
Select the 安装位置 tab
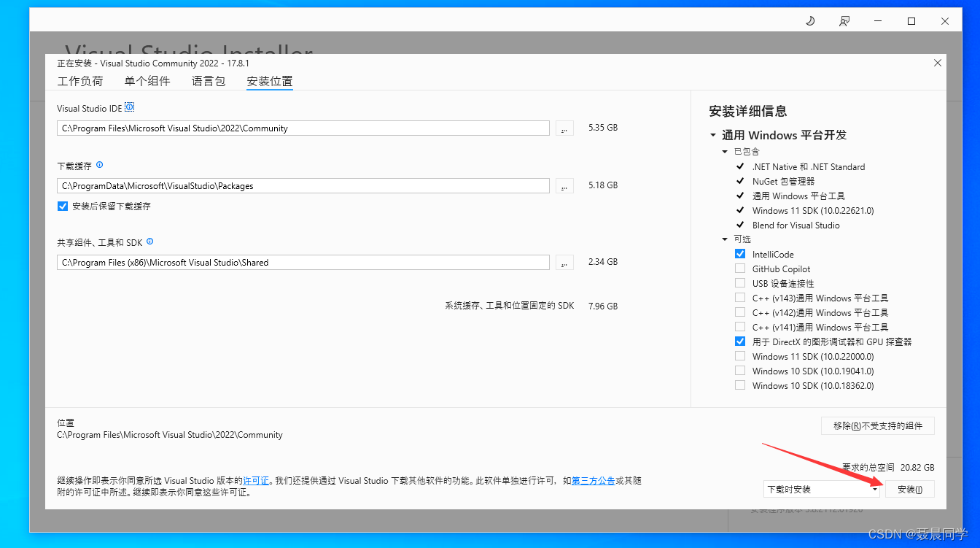point(270,81)
